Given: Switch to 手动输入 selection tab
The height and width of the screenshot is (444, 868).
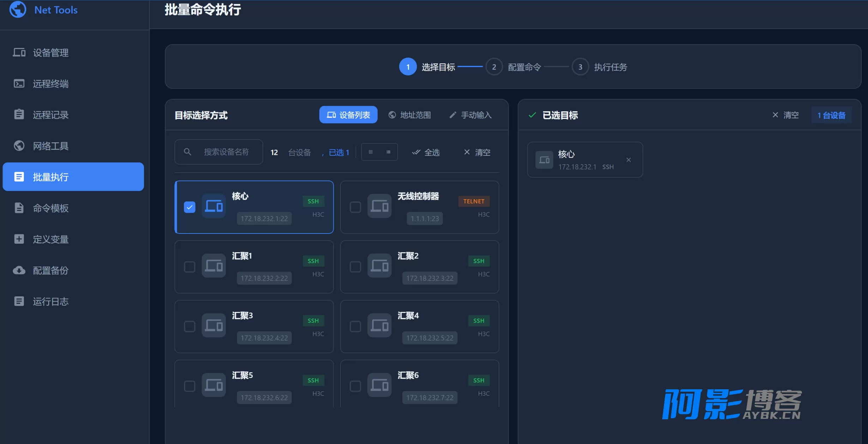Looking at the screenshot, I should (470, 115).
